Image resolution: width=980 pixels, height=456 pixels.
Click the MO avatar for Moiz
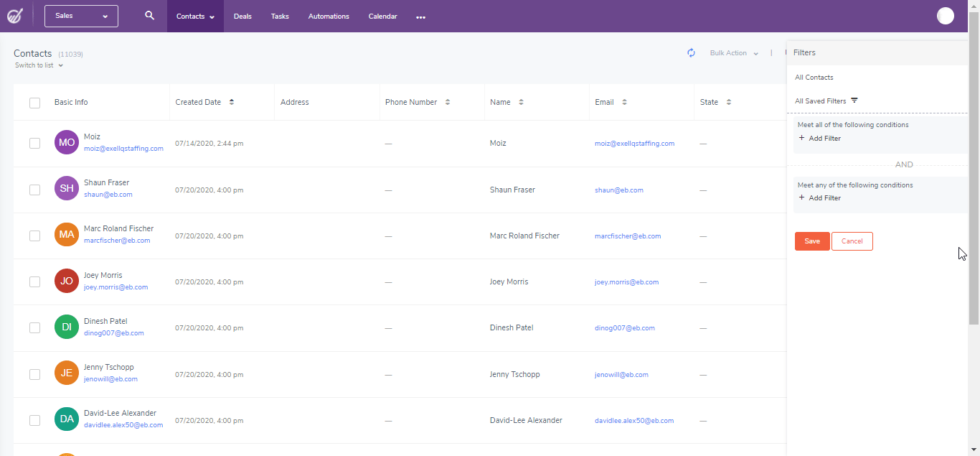tap(67, 142)
